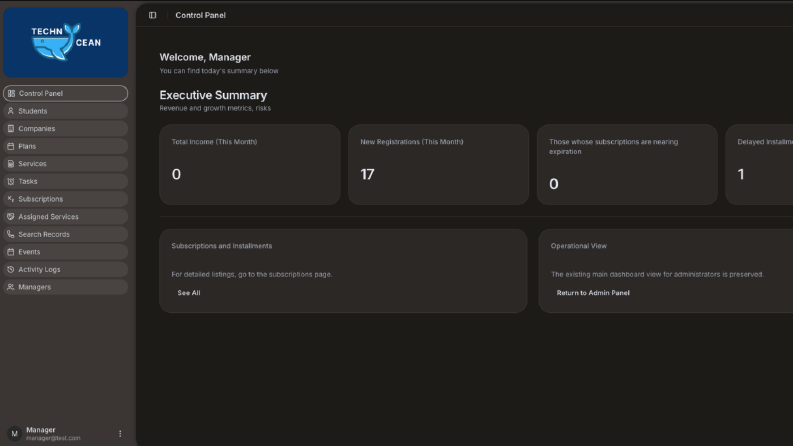Click the Subscriptions and Installments title
793x446 pixels.
pyautogui.click(x=222, y=246)
